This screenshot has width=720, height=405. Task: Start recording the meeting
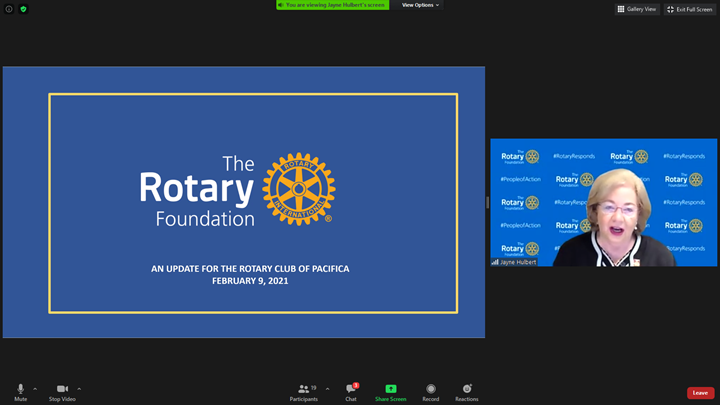(x=431, y=393)
